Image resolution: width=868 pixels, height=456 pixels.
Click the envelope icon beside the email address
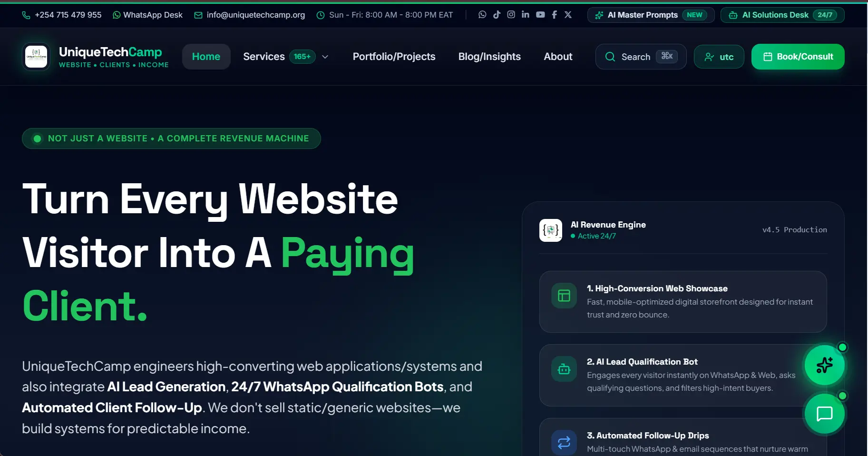point(198,15)
